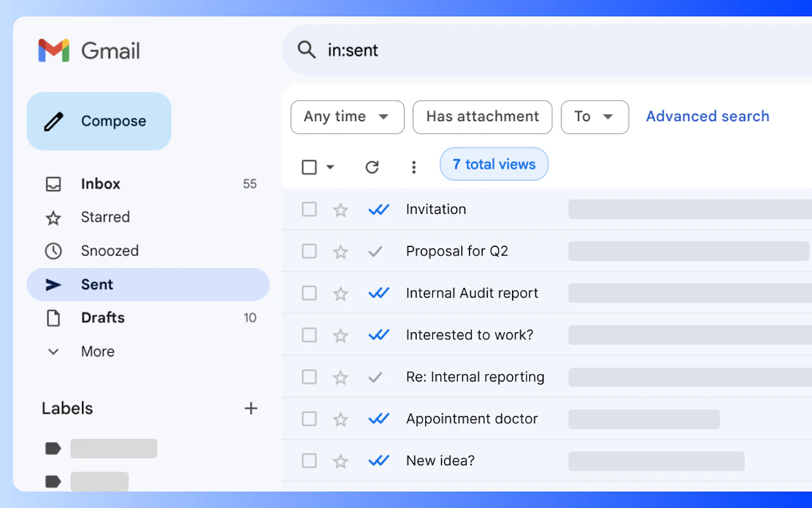Tick the select-all checkbox in the toolbar
812x508 pixels.
309,167
